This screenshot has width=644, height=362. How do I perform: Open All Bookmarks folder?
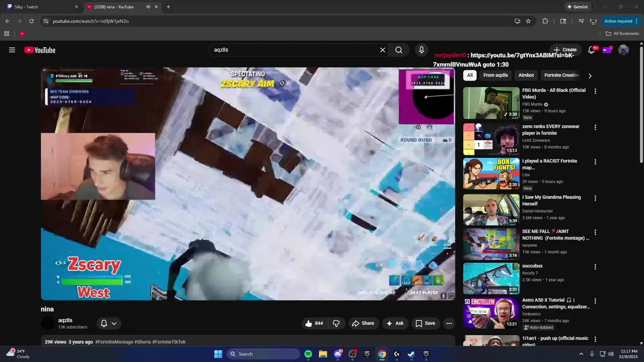pos(622,34)
